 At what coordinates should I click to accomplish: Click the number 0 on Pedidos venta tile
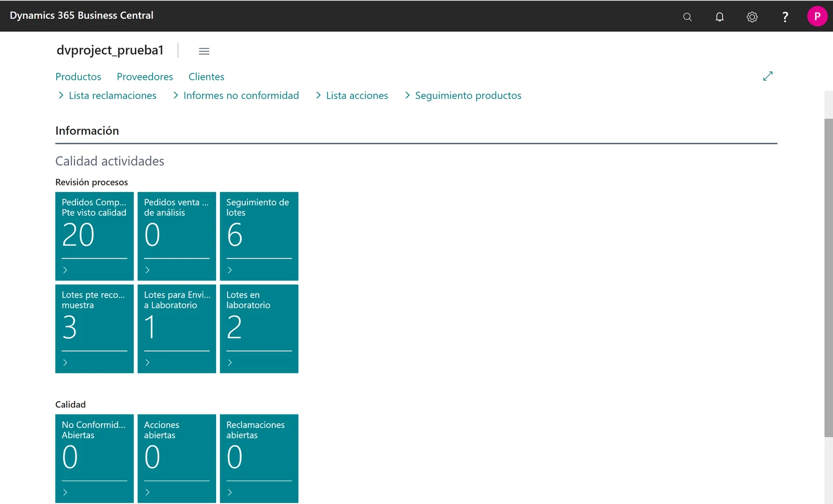(x=152, y=235)
